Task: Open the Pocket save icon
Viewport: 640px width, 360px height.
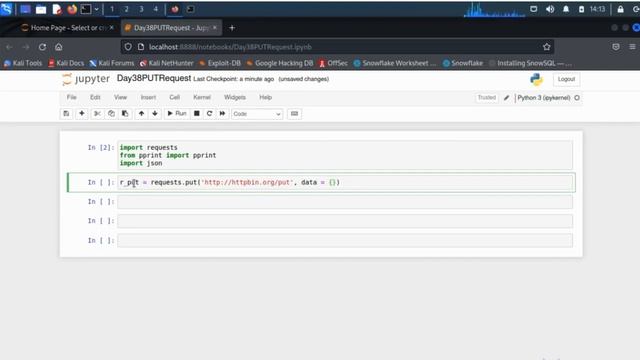Action: point(616,47)
